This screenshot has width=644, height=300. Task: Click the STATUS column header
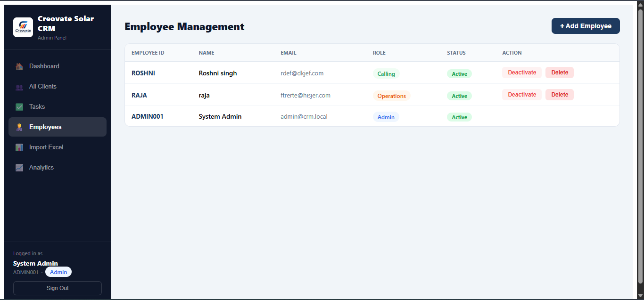click(456, 53)
